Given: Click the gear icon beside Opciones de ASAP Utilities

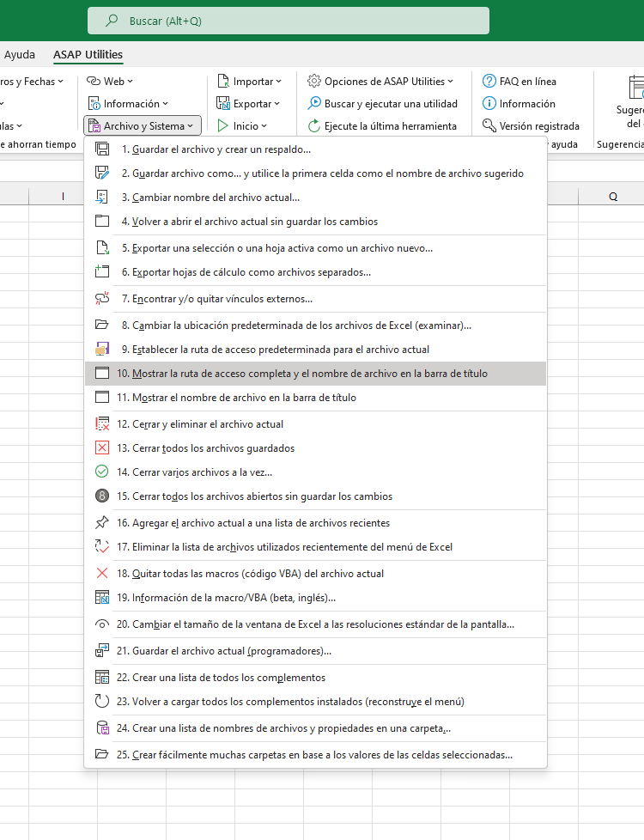Looking at the screenshot, I should (x=314, y=82).
